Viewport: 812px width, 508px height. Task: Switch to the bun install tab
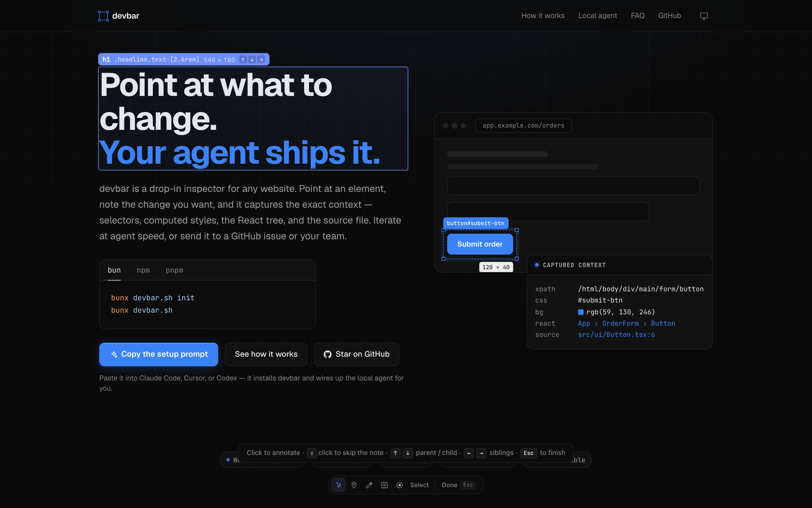(114, 270)
